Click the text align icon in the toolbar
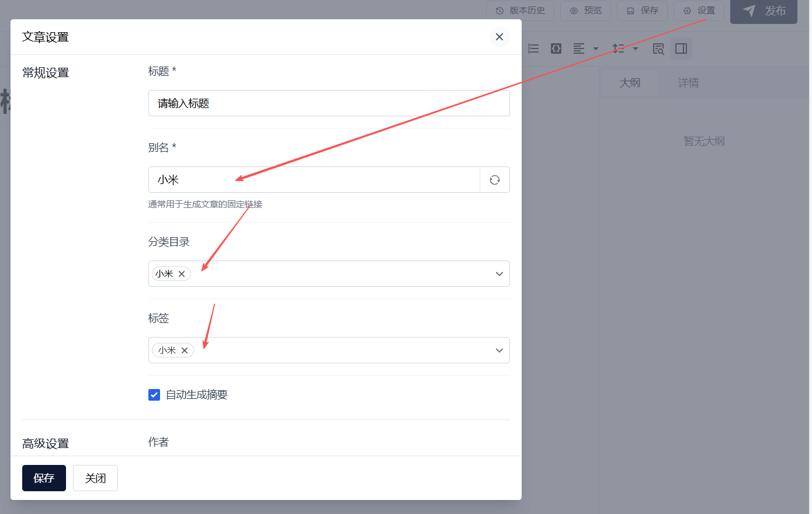Screen dimensions: 812x514 coord(579,48)
